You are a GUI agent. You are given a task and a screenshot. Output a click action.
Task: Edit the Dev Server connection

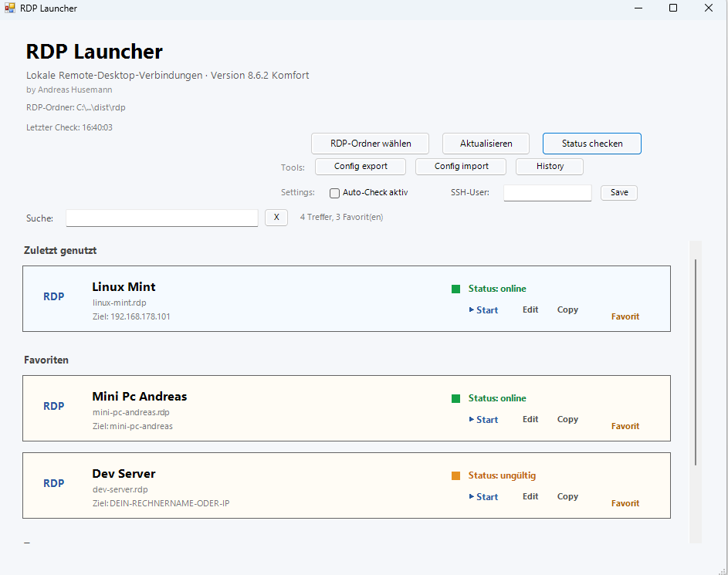click(530, 496)
